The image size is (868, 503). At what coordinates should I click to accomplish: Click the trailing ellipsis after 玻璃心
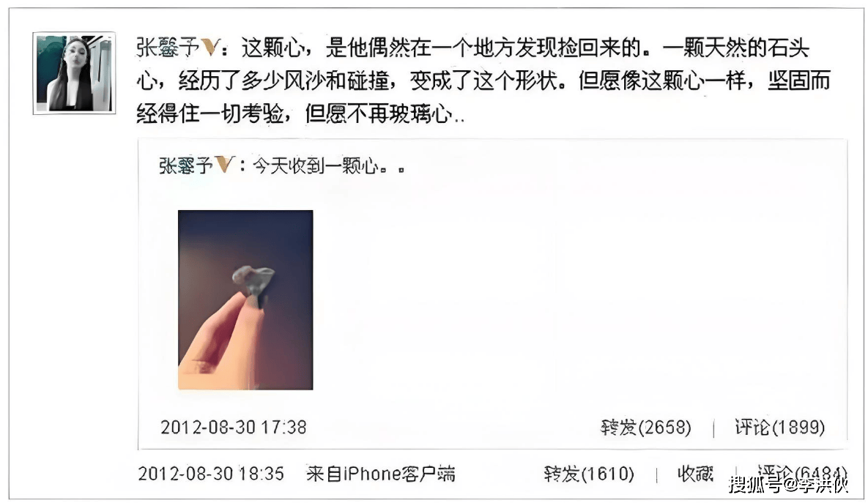pyautogui.click(x=459, y=117)
